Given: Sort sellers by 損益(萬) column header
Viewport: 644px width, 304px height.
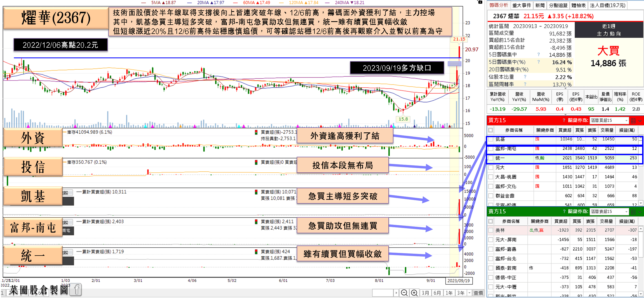Looking at the screenshot, I should pyautogui.click(x=627, y=221).
